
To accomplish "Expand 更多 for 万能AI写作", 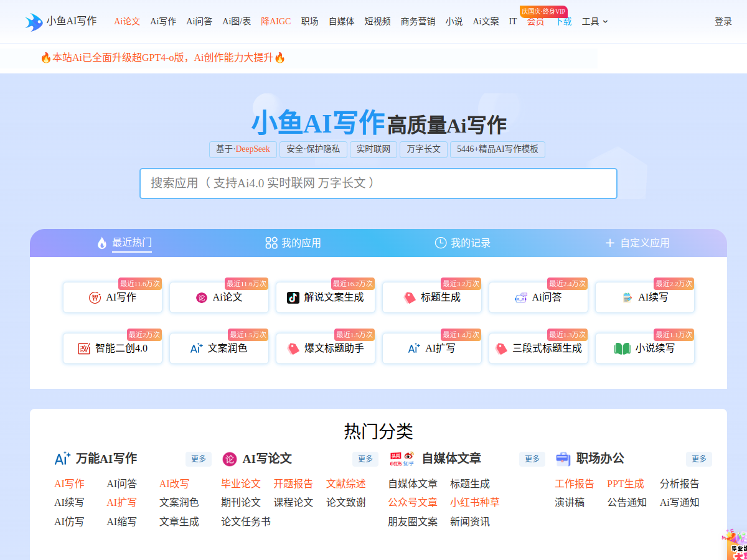I will click(199, 459).
